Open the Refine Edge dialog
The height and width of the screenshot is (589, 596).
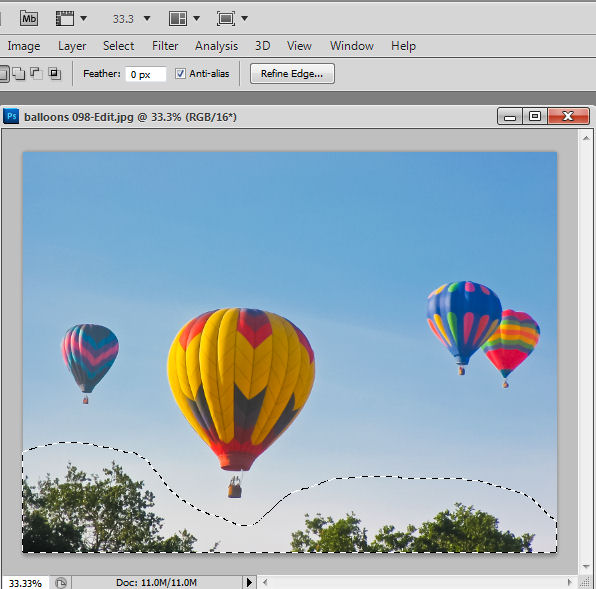[292, 73]
